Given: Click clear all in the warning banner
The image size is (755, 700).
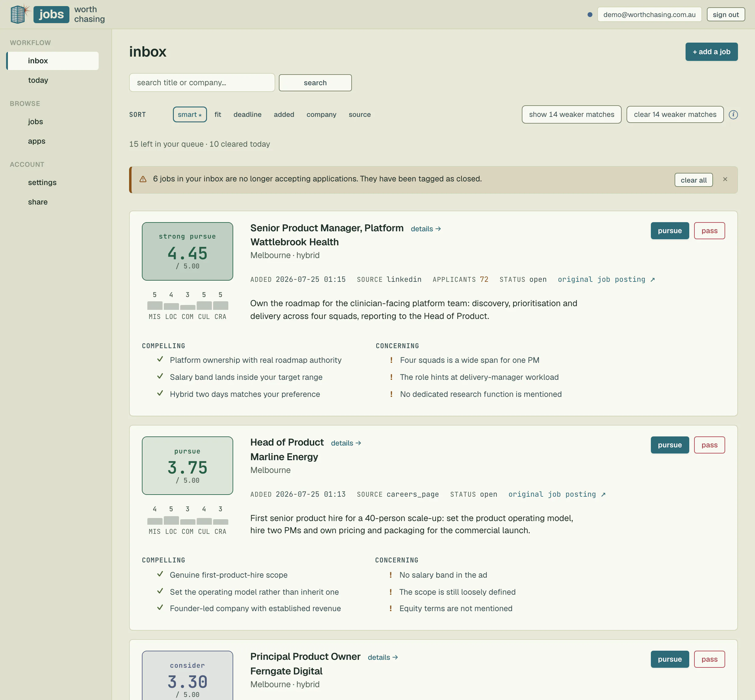Looking at the screenshot, I should click(x=693, y=180).
